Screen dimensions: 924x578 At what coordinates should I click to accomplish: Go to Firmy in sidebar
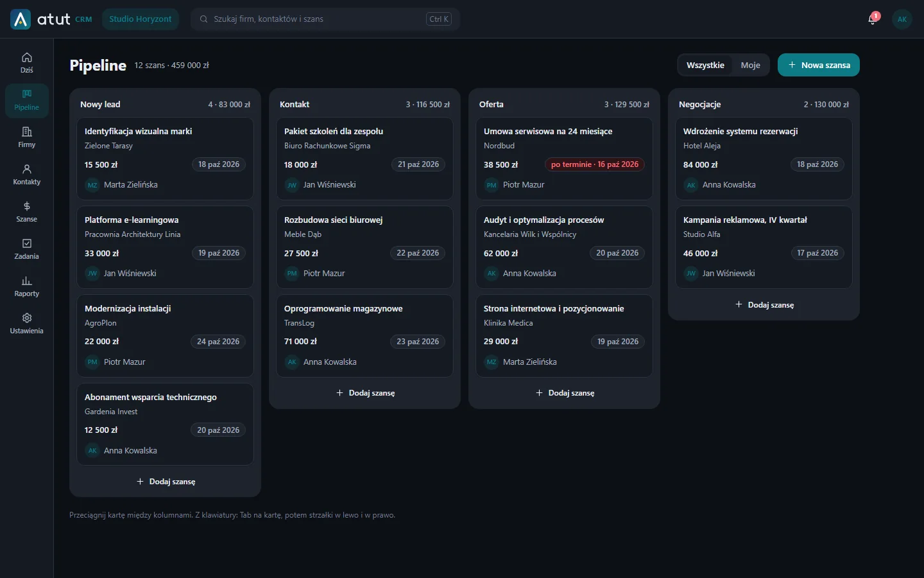coord(26,137)
